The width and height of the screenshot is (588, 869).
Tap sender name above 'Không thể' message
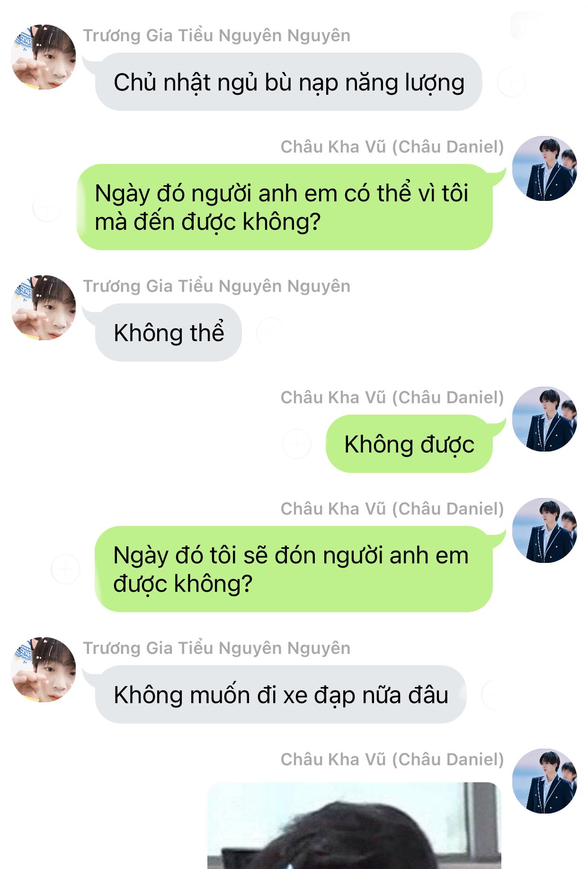(x=217, y=286)
